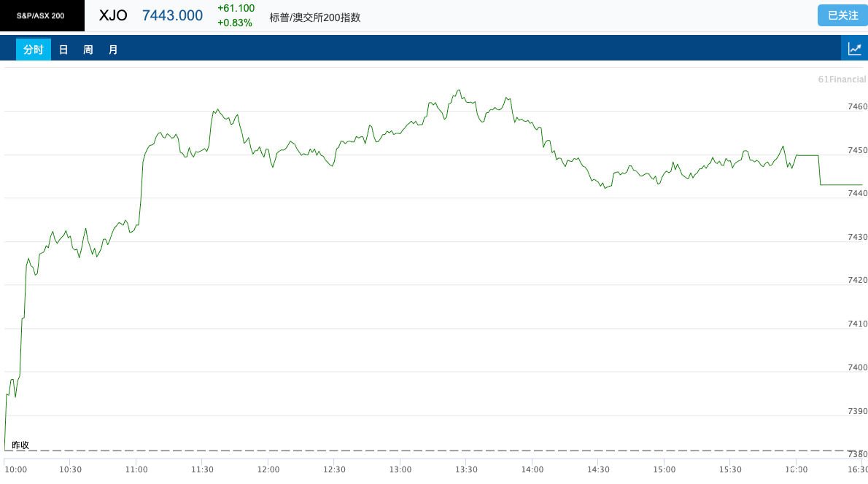Select the 分时 intraday tab
868x484 pixels.
coord(34,50)
